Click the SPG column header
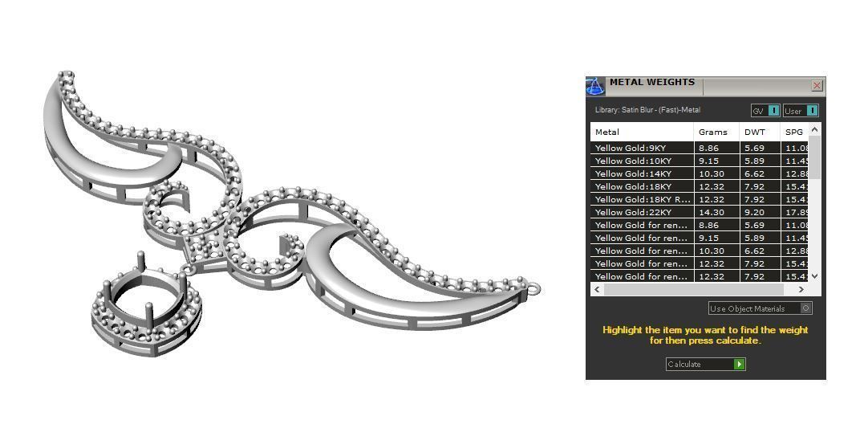This screenshot has height=424, width=868. pos(794,132)
